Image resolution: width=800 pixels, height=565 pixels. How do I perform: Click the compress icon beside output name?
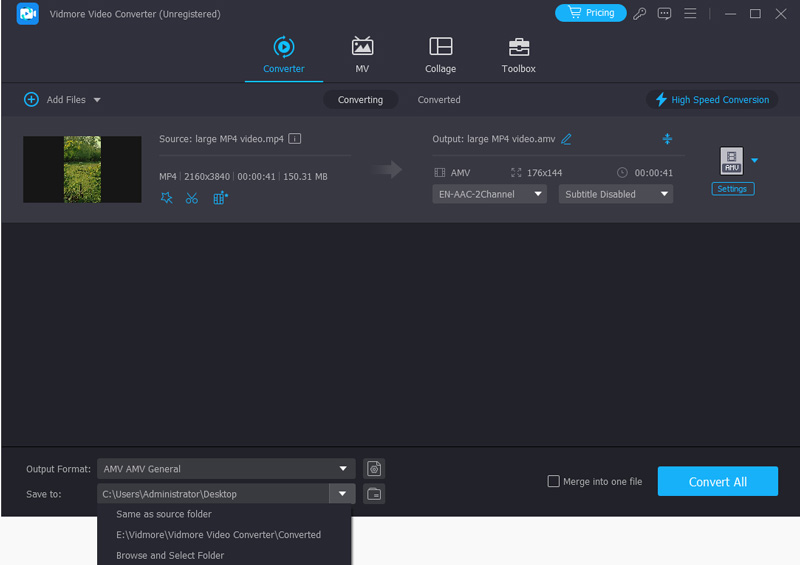coord(667,139)
